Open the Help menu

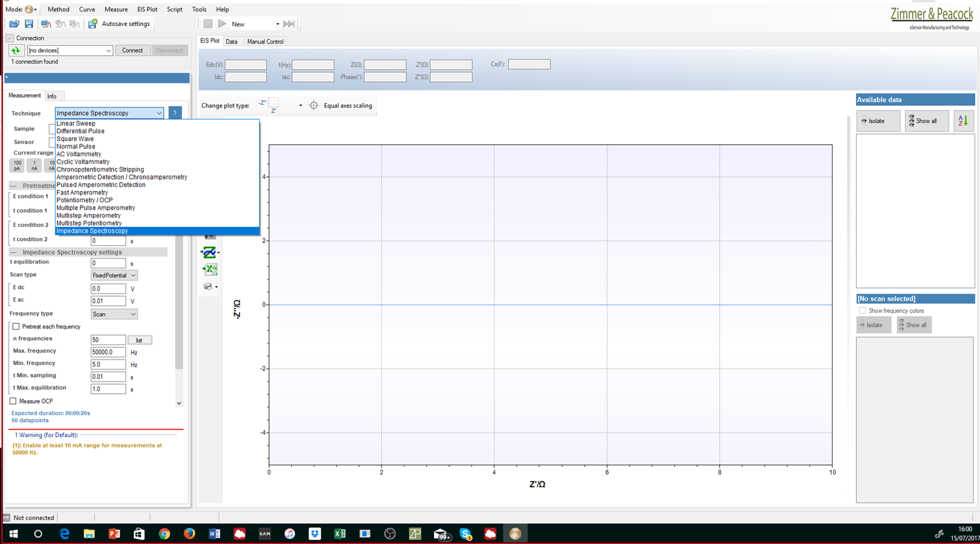pyautogui.click(x=222, y=9)
